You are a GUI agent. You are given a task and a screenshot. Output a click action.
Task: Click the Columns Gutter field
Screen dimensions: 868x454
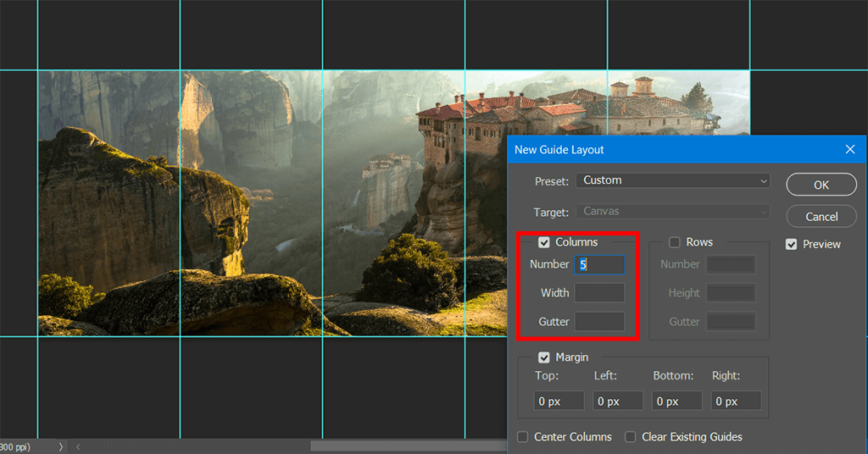coord(599,322)
